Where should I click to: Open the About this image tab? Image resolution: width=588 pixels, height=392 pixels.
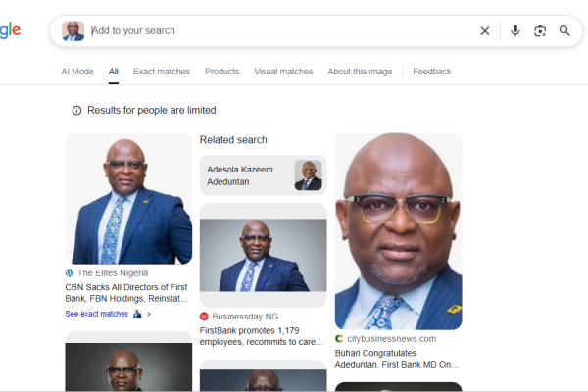point(360,72)
